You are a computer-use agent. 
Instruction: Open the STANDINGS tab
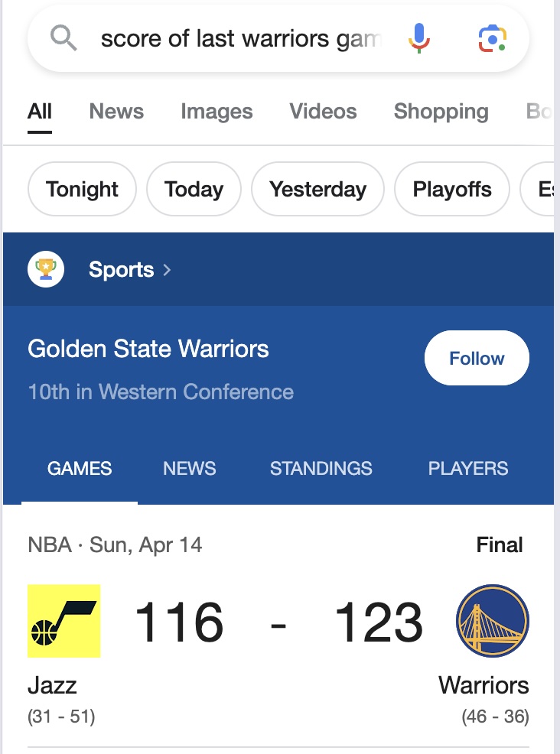pos(321,469)
